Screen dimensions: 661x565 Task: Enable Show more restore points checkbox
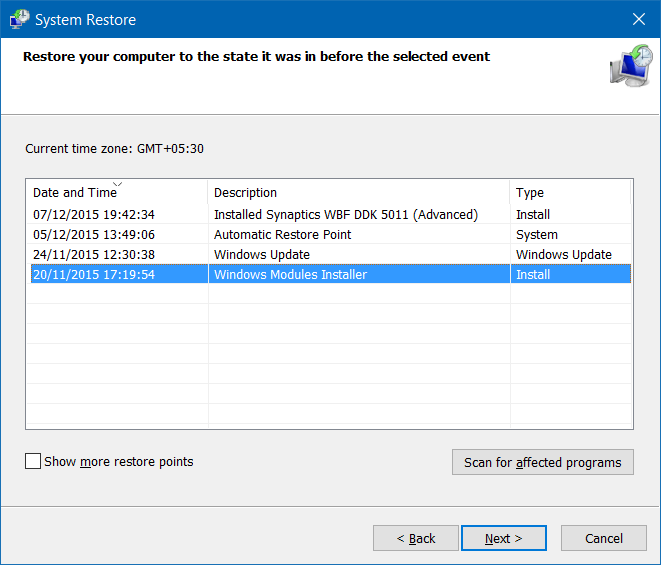(33, 461)
